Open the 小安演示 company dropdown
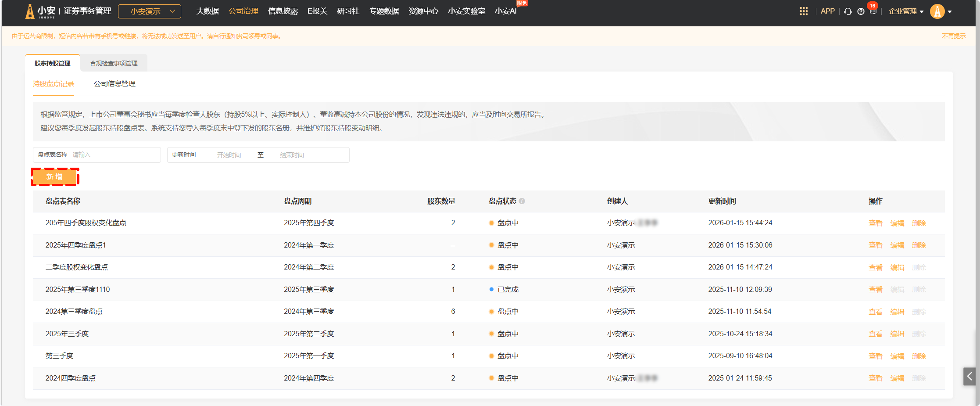 click(150, 11)
